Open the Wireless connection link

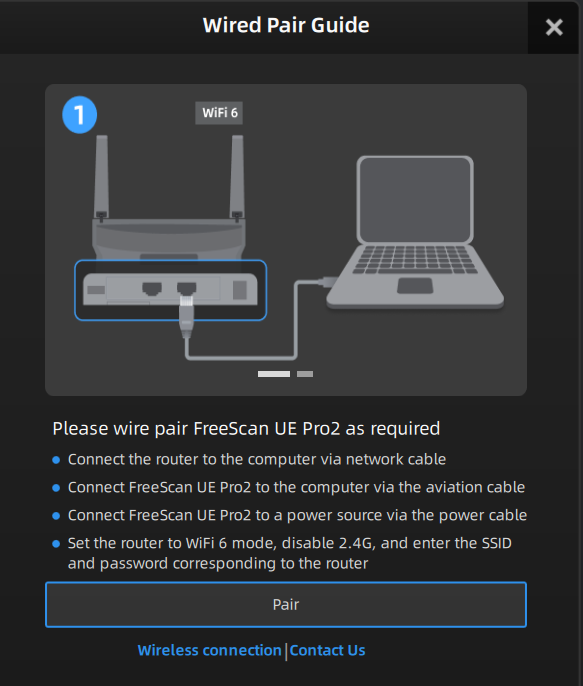point(209,651)
